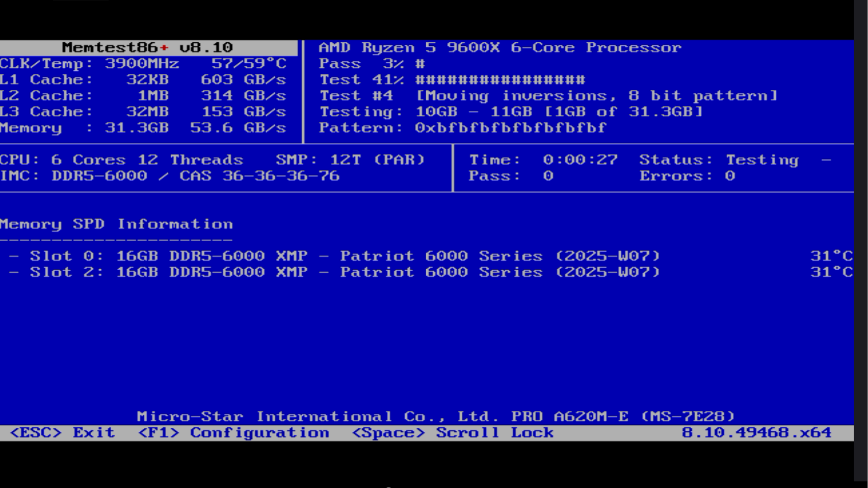
Task: Select the L3 Cache 32MB row
Action: tap(143, 112)
